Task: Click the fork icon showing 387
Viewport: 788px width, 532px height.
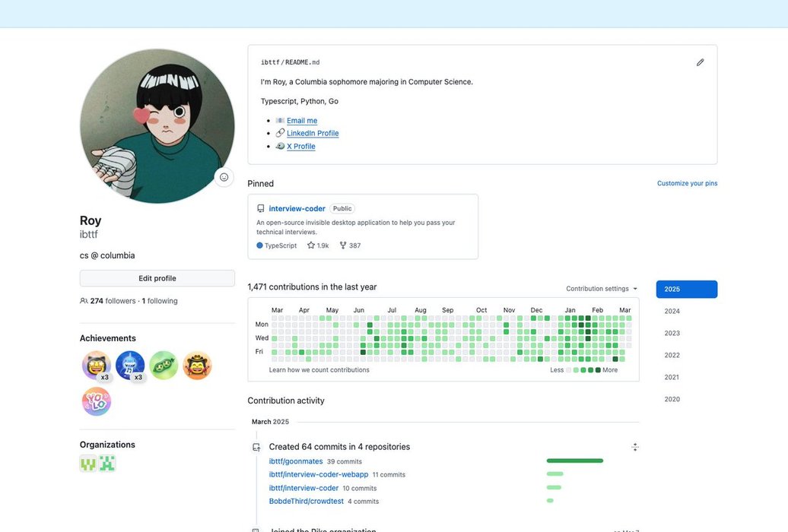Action: pyautogui.click(x=343, y=245)
